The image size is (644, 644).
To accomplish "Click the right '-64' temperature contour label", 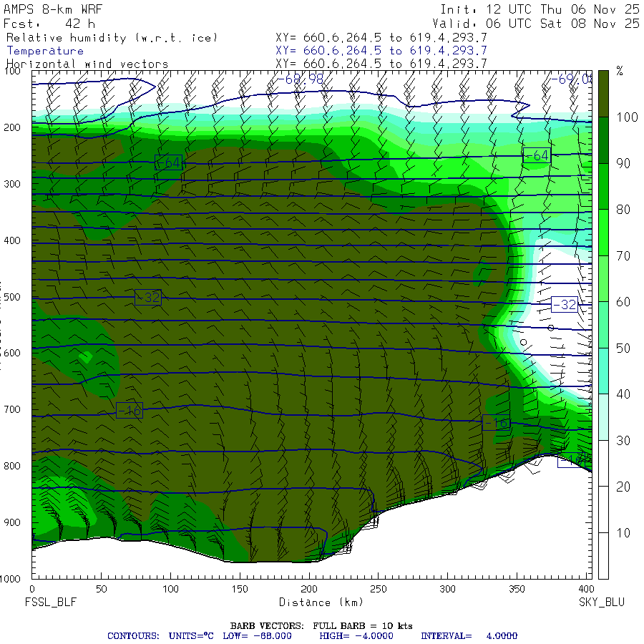I will (x=537, y=156).
